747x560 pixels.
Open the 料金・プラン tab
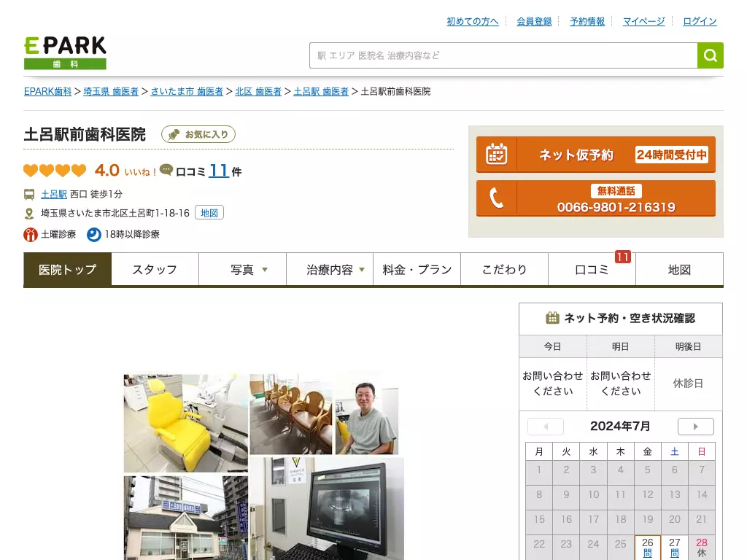417,270
